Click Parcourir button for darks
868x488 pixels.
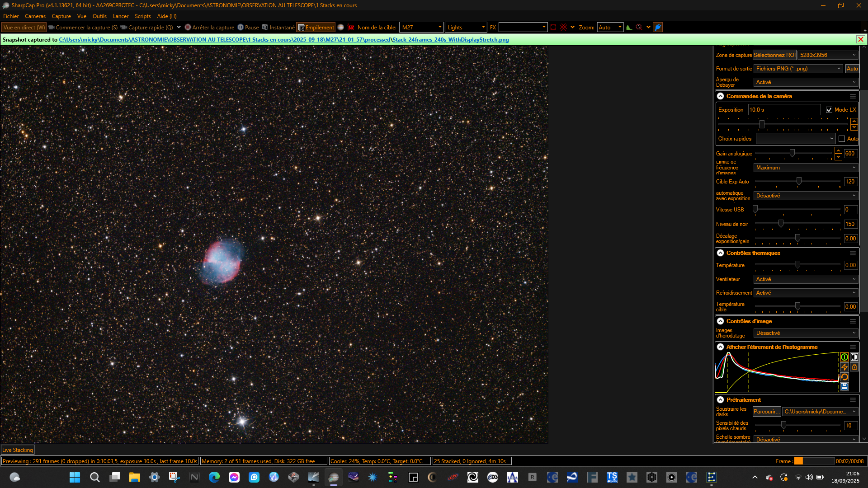click(x=767, y=412)
